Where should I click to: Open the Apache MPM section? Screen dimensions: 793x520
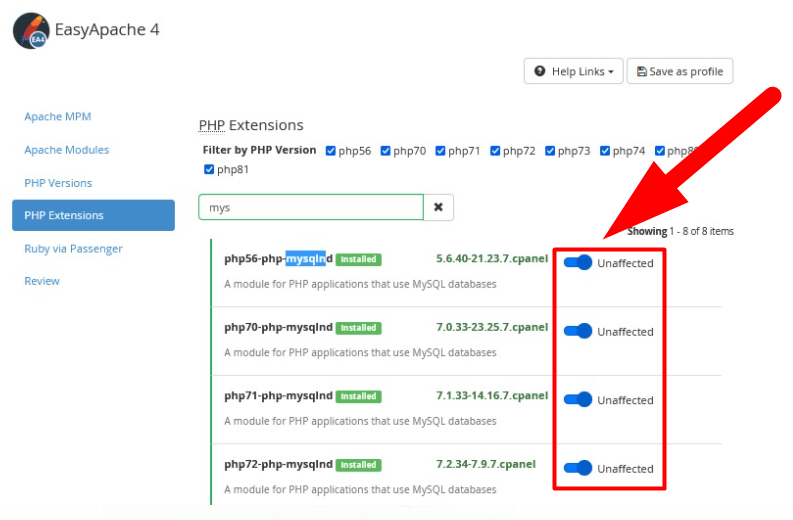[58, 117]
